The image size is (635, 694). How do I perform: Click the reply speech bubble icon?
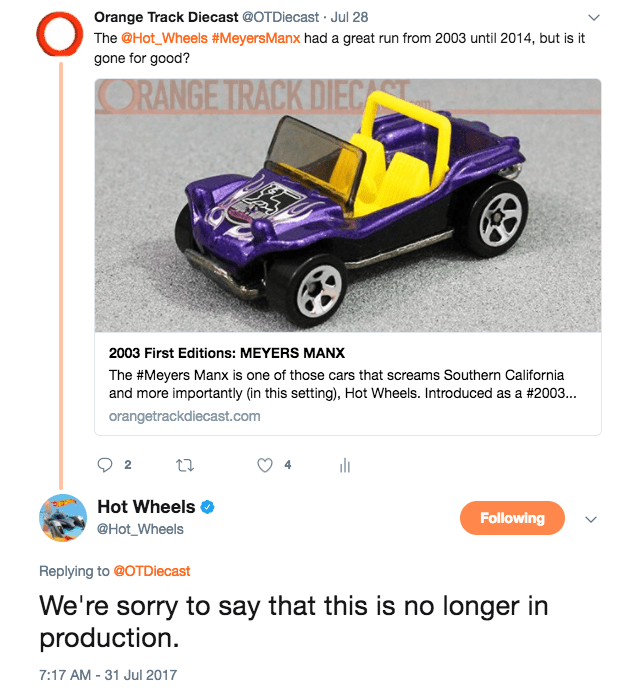pos(106,465)
